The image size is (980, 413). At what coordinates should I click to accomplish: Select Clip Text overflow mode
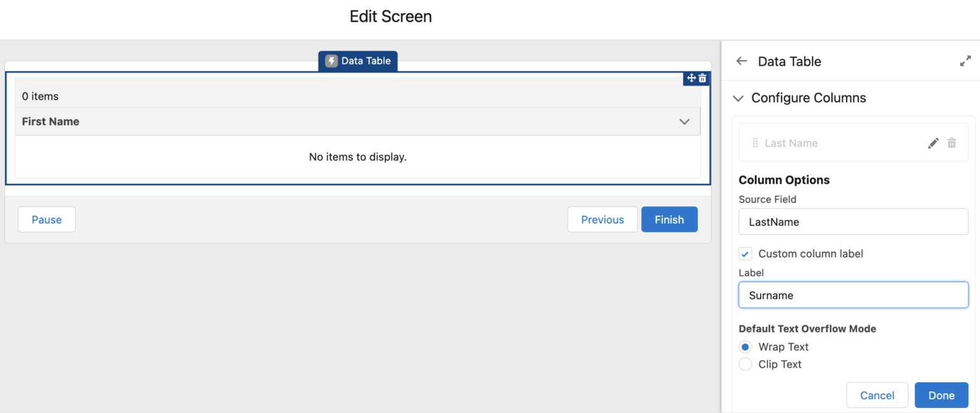745,364
